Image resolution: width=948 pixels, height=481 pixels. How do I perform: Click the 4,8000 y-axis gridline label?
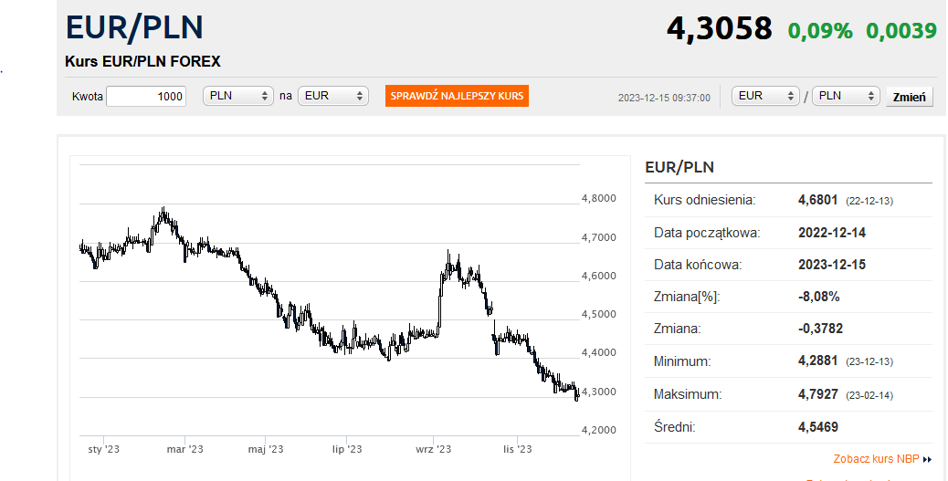(598, 199)
